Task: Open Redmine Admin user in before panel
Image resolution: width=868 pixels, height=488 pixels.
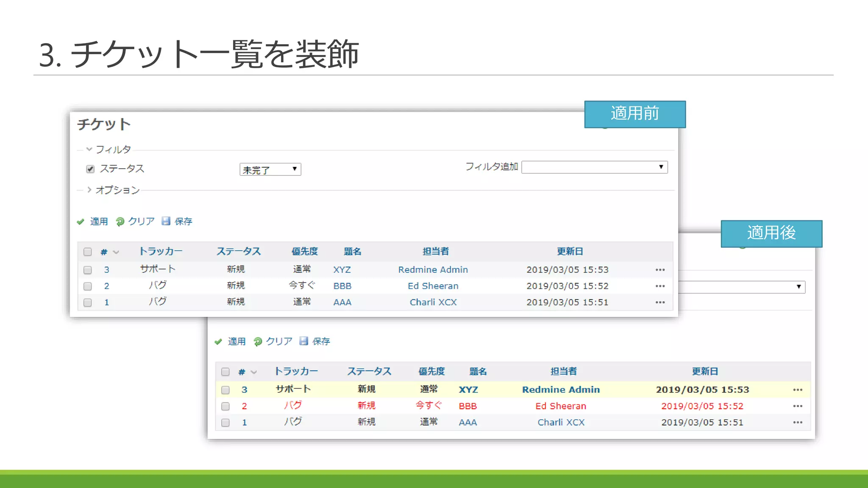Action: pos(433,270)
